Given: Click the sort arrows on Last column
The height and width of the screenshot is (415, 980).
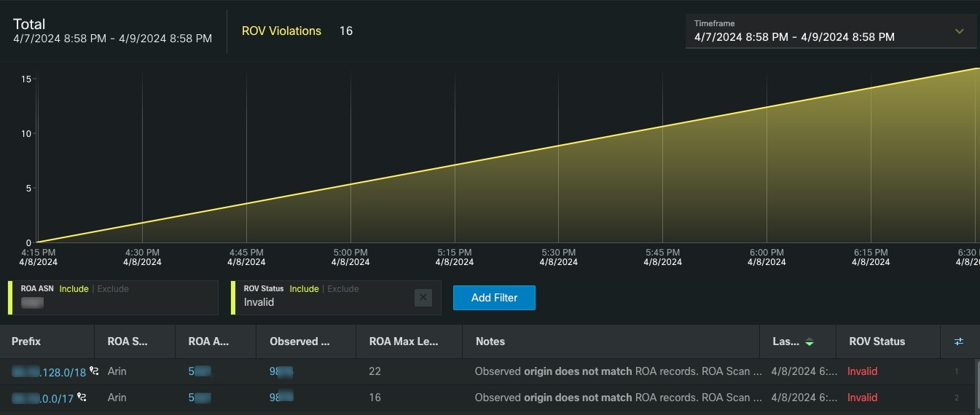Looking at the screenshot, I should click(x=810, y=341).
